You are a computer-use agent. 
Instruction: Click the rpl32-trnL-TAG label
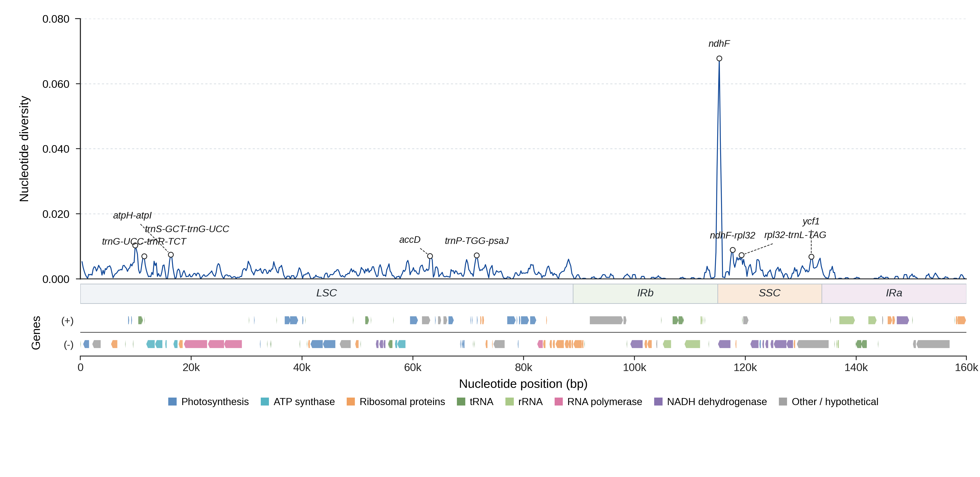pos(795,235)
